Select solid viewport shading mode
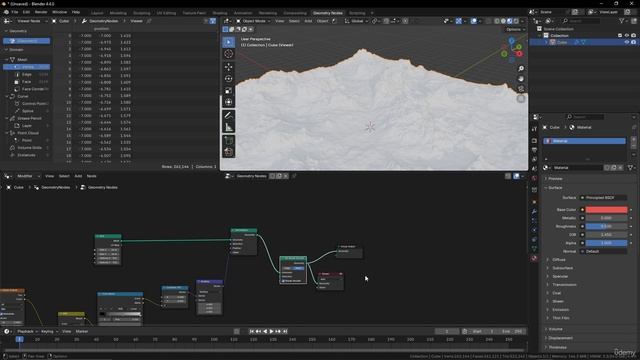 click(x=503, y=21)
